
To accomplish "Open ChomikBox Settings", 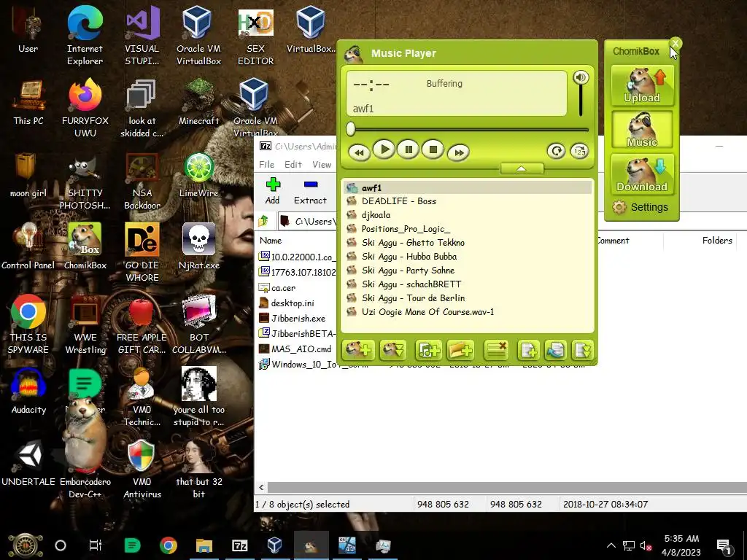I will 640,207.
